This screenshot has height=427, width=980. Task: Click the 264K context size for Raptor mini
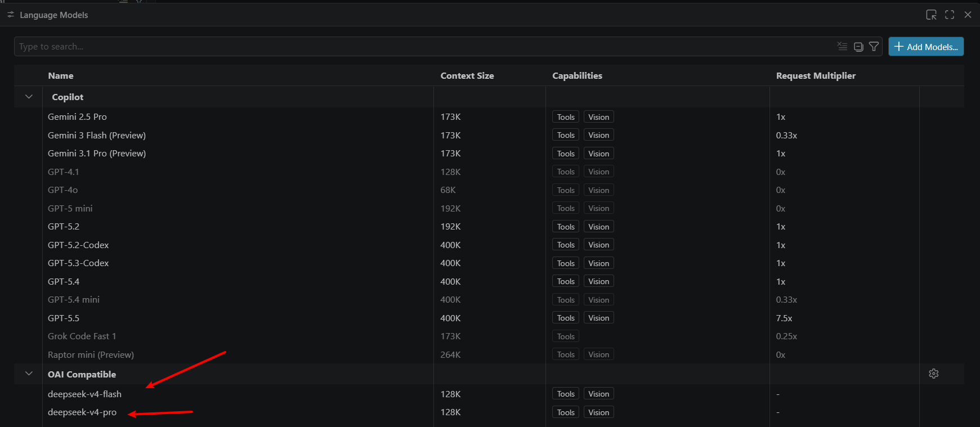click(450, 354)
